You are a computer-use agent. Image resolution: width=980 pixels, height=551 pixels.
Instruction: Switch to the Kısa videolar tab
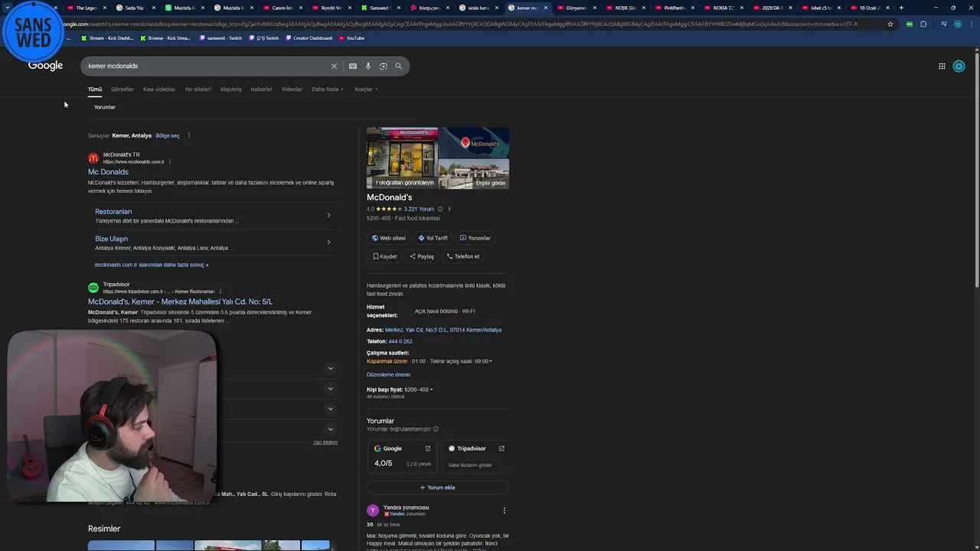(159, 90)
